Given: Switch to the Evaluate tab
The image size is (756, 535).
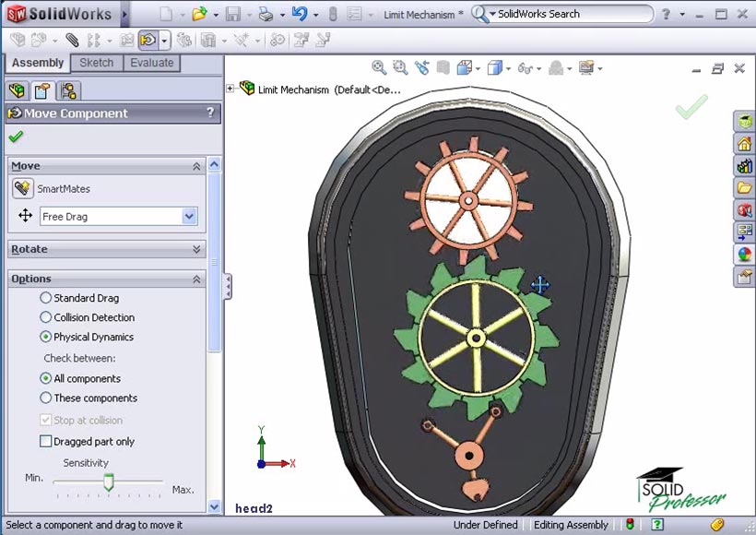Looking at the screenshot, I should [x=151, y=63].
